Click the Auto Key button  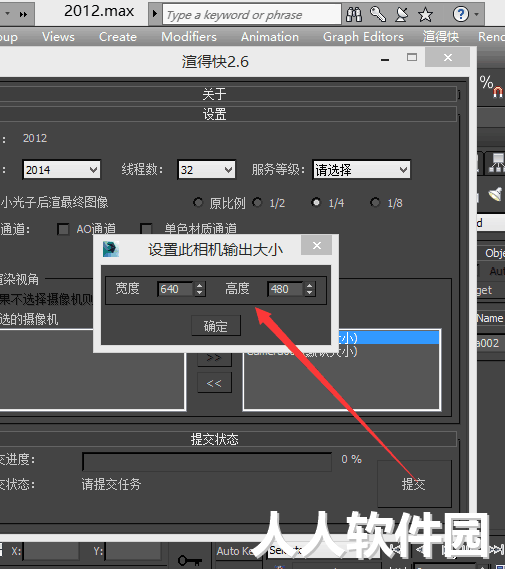(234, 551)
